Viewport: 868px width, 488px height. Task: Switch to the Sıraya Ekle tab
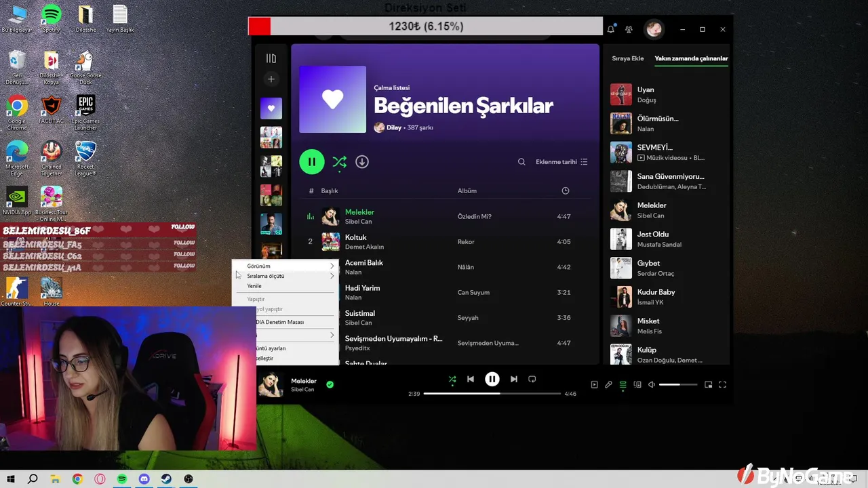628,58
